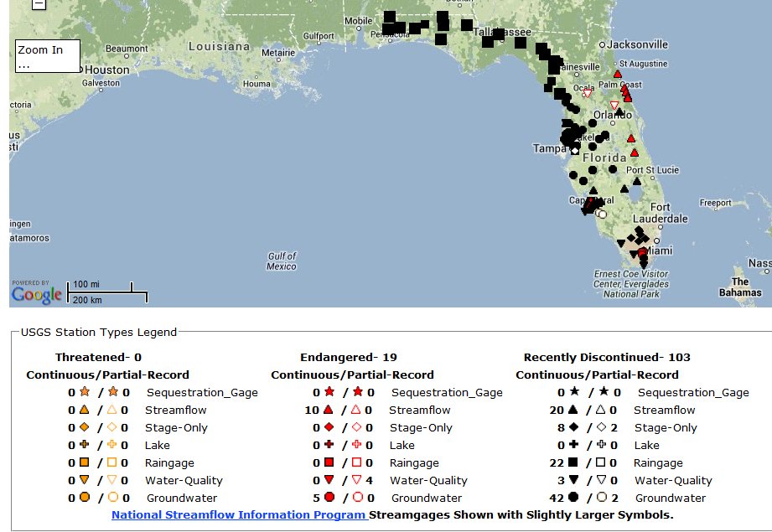This screenshot has height=532, width=772.
Task: Click the Threatened continuous Water-Quality orange inverted triangle
Action: [84, 479]
